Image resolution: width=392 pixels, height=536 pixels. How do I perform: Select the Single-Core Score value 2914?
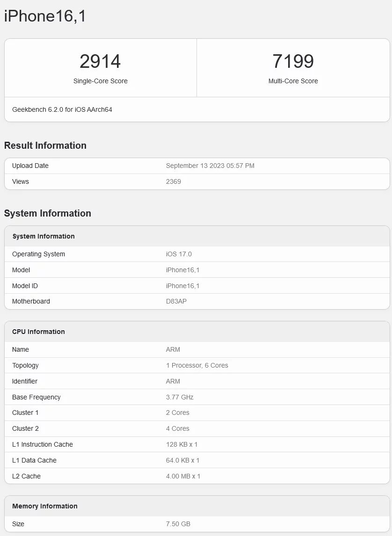(x=100, y=61)
